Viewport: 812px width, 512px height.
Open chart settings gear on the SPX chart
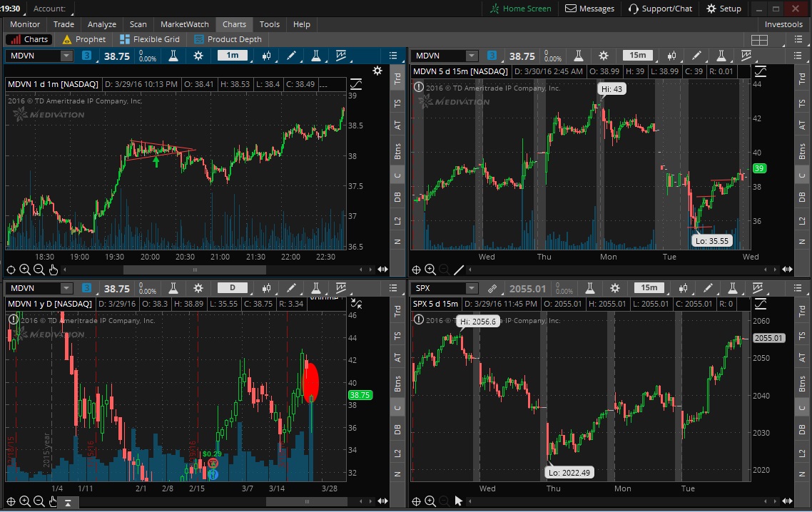614,288
